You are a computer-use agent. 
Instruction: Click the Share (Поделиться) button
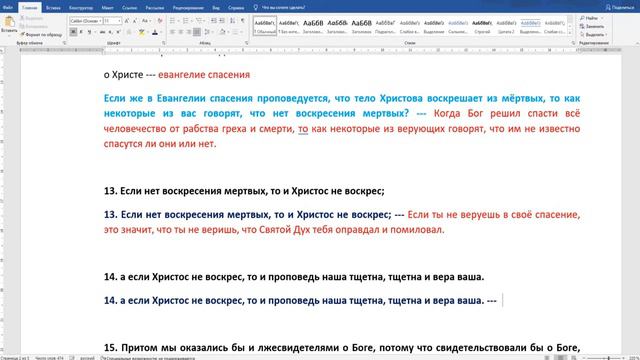tap(620, 7)
